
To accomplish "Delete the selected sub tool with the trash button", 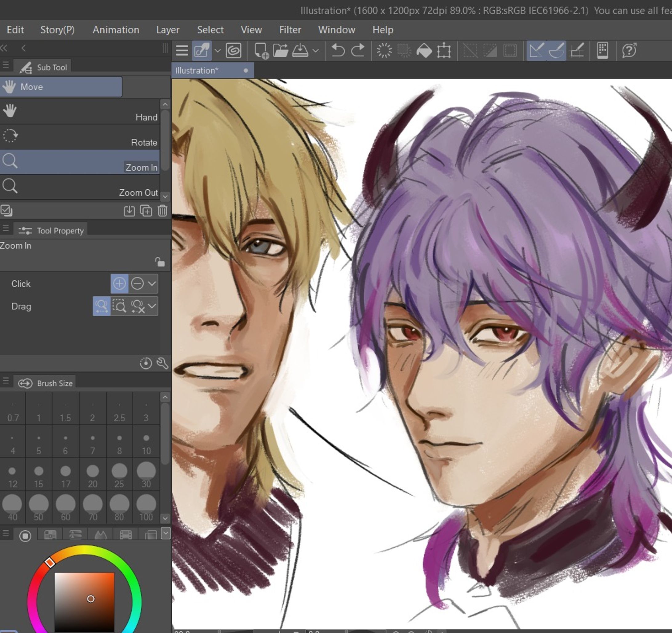I will pyautogui.click(x=162, y=211).
